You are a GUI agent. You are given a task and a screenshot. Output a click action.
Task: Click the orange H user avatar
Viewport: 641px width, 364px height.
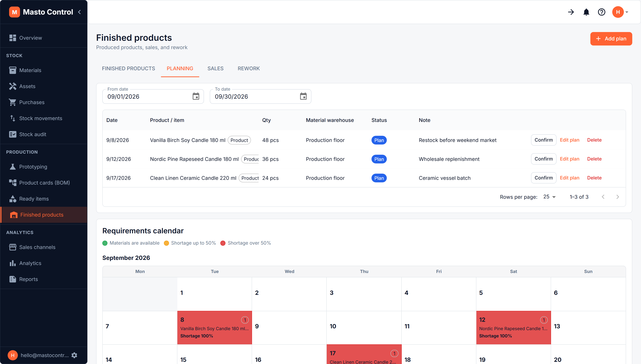click(618, 12)
